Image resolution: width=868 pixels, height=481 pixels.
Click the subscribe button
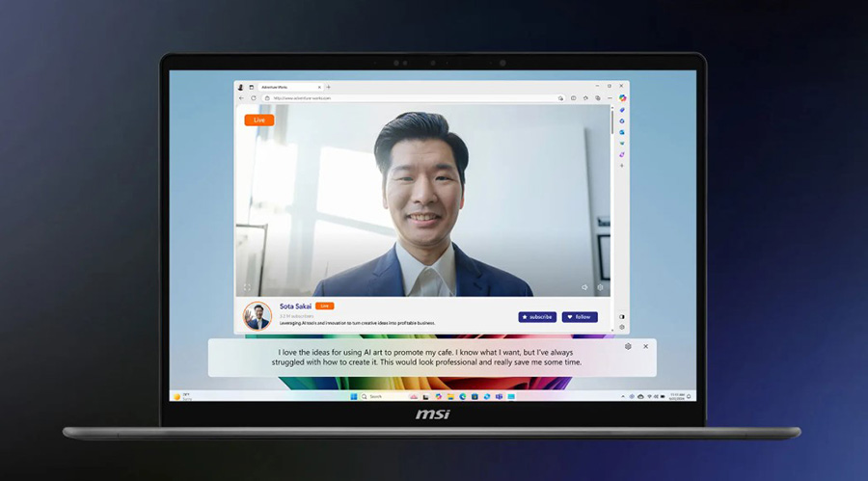click(x=537, y=316)
